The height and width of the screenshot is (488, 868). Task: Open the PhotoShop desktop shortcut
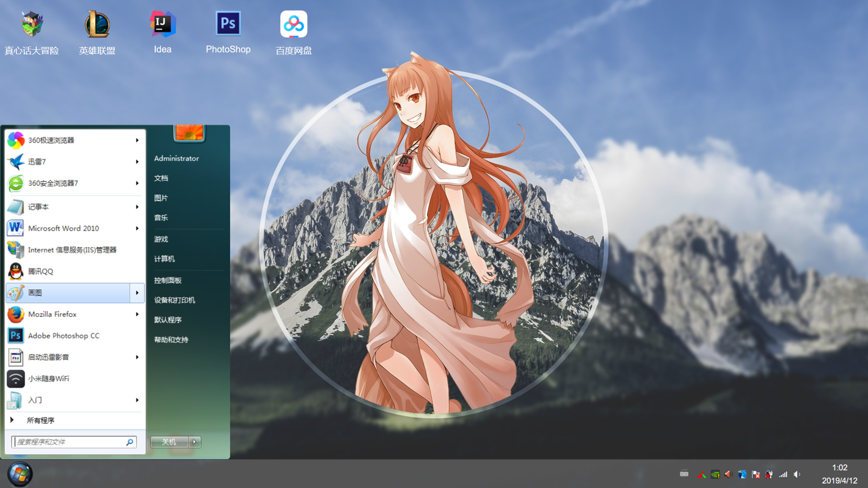tap(228, 24)
